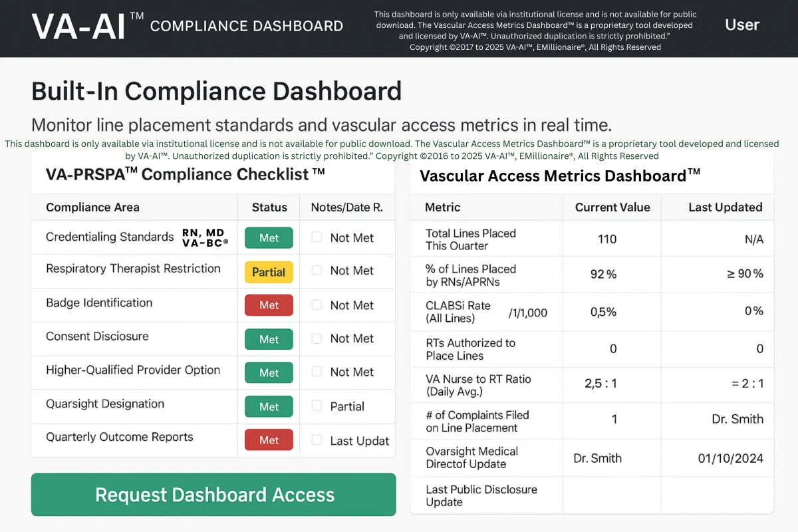The image size is (798, 532).
Task: Check the Last Updat checkbox for Quarterly Outcome Reports
Action: click(317, 440)
